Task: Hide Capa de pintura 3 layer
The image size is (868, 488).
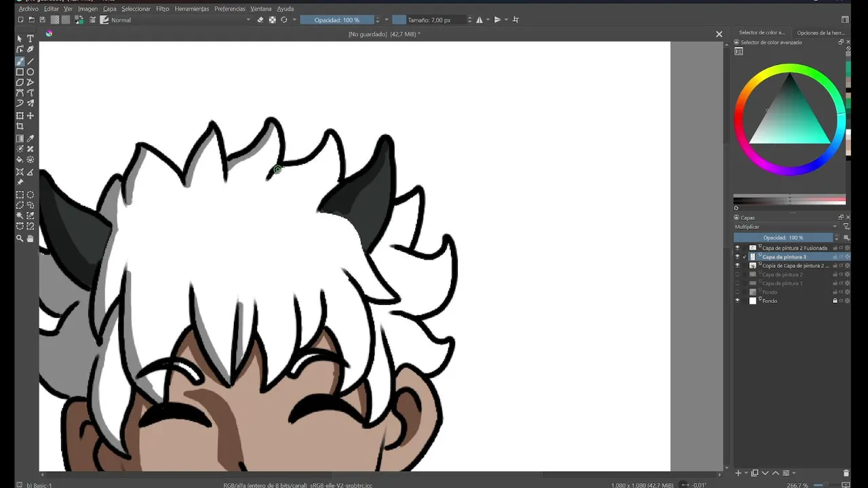Action: 738,257
